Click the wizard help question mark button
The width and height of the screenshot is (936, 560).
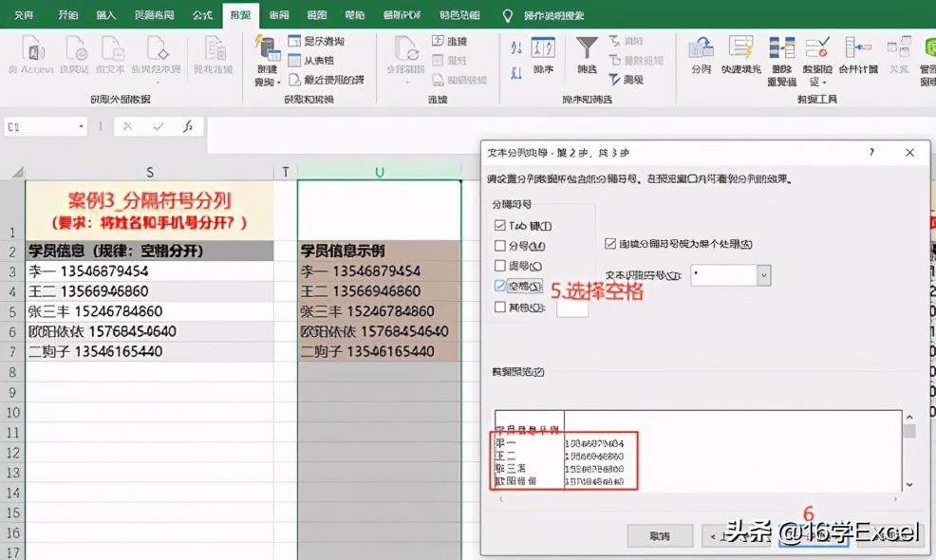(872, 152)
